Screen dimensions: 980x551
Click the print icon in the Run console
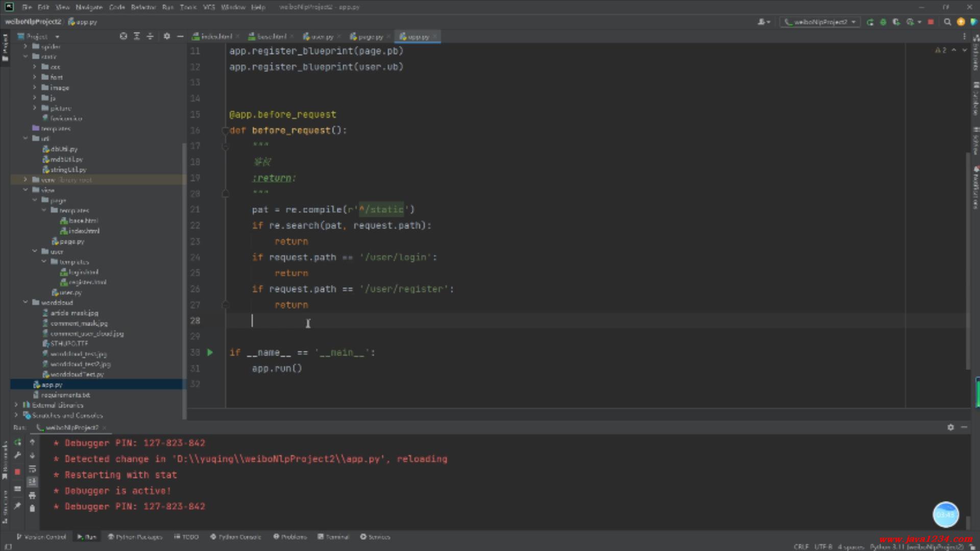(32, 495)
